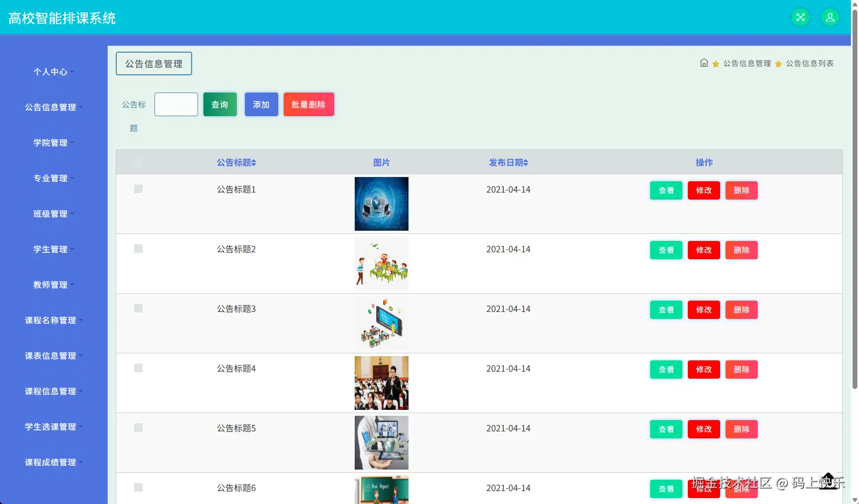Click the 图片 column header

[381, 162]
